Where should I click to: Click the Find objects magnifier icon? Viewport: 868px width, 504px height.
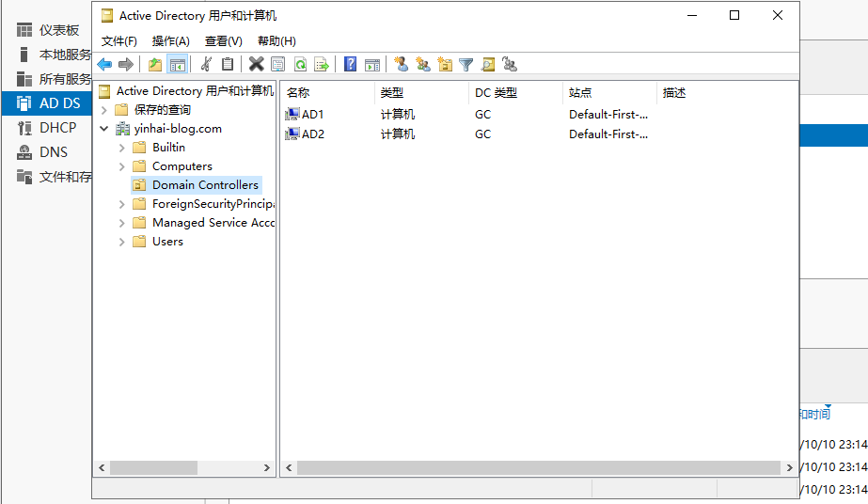coord(488,65)
